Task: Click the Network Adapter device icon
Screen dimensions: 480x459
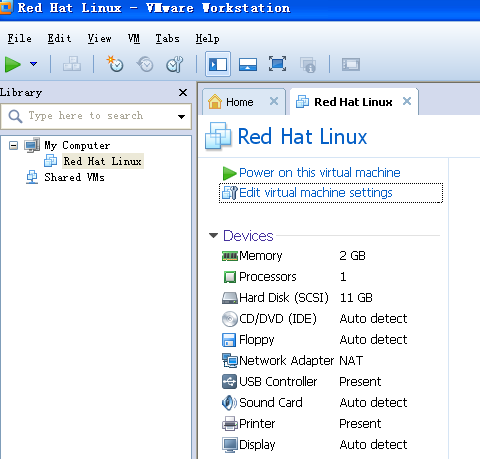Action: coord(230,361)
